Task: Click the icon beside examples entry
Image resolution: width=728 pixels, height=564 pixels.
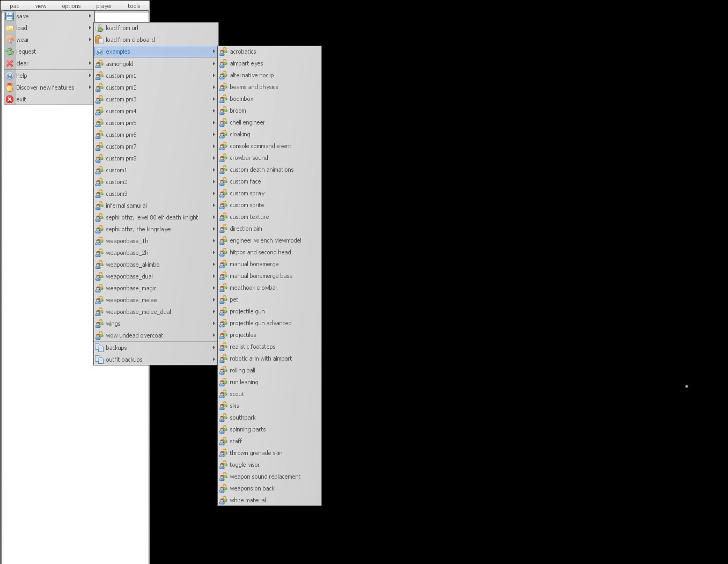Action: (99, 52)
